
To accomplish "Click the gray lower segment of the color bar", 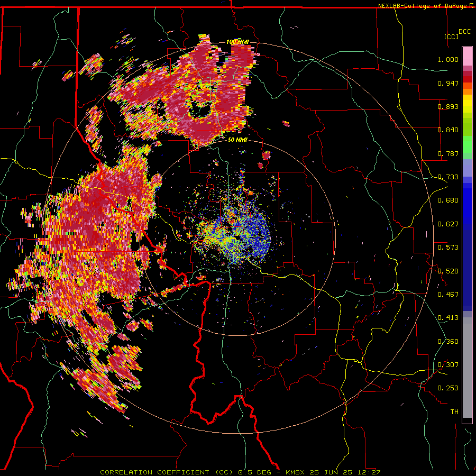I will [x=467, y=368].
